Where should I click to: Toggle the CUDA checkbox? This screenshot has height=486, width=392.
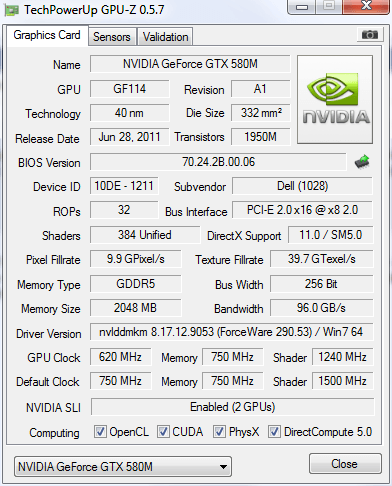pyautogui.click(x=163, y=431)
